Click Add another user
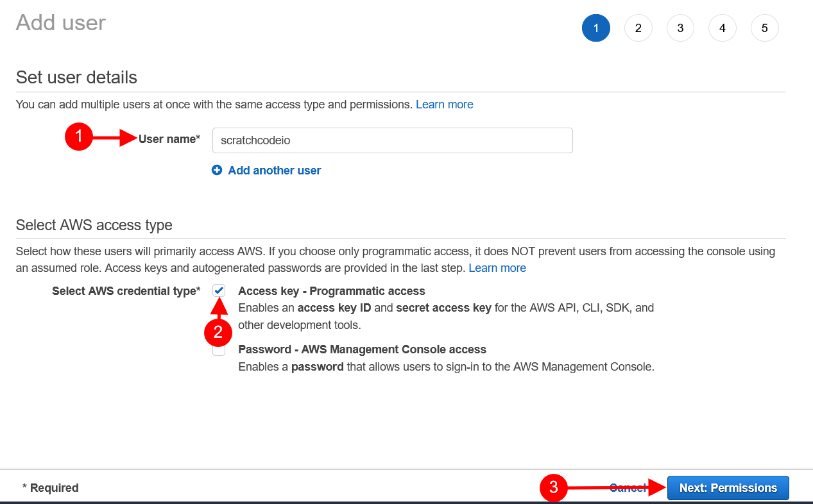Viewport: 813px width, 504px height. coord(274,170)
